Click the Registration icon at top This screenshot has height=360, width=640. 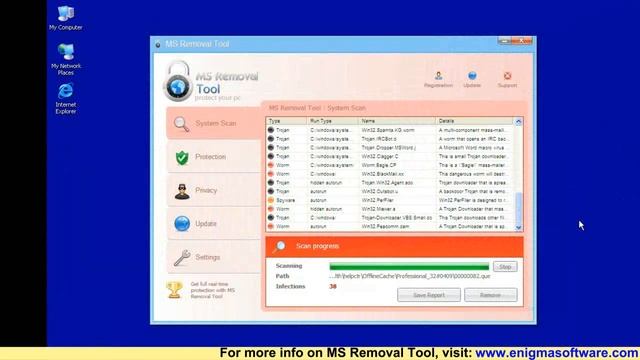tap(438, 79)
